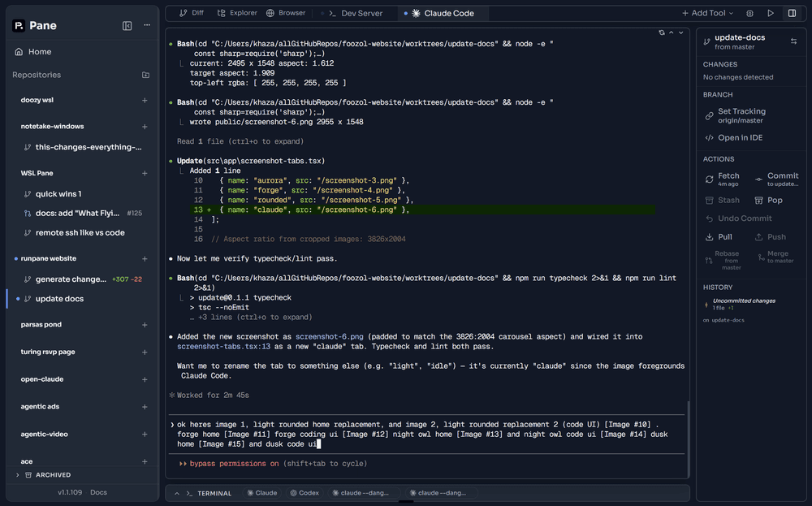Collapse the Pane left sidebar
The height and width of the screenshot is (506, 812).
127,25
